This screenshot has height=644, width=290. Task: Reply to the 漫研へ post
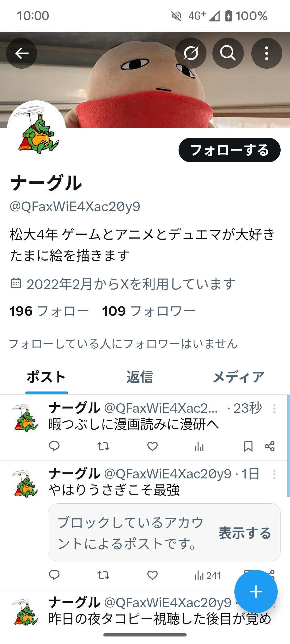coord(54,446)
